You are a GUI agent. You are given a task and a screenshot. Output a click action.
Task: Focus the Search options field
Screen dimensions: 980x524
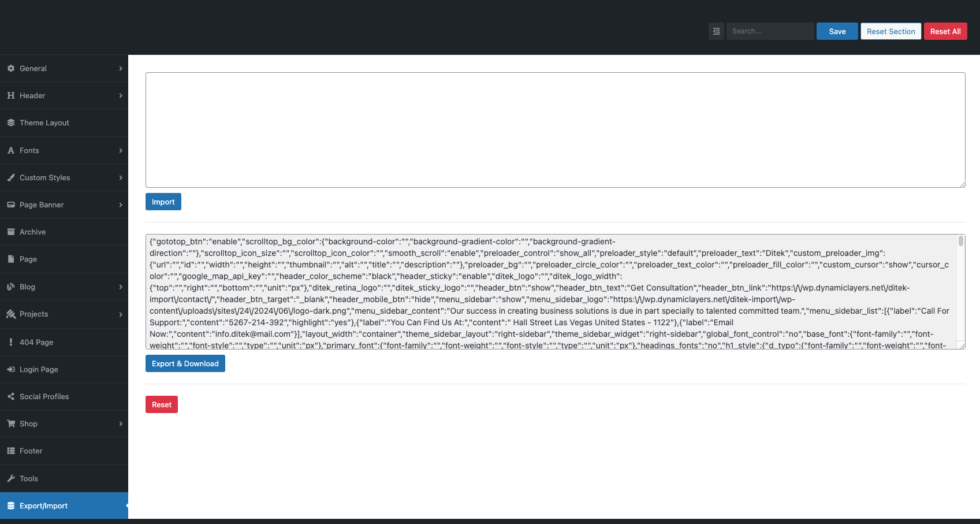[x=770, y=31]
